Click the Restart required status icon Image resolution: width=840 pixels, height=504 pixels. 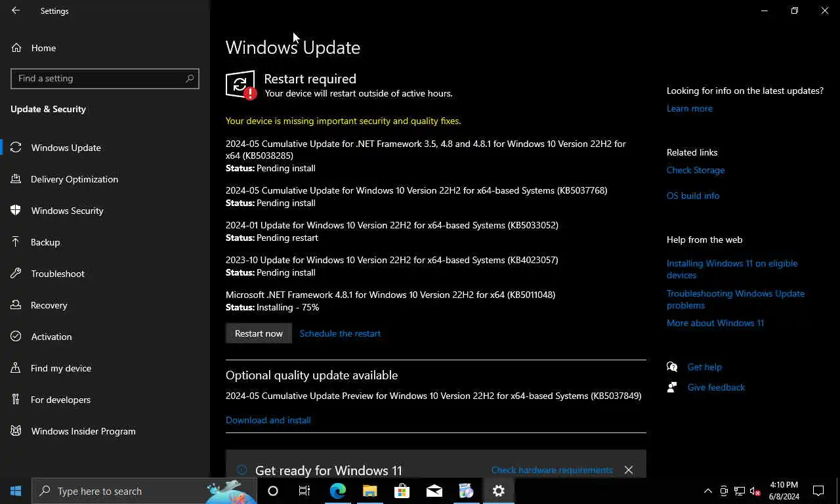[241, 85]
